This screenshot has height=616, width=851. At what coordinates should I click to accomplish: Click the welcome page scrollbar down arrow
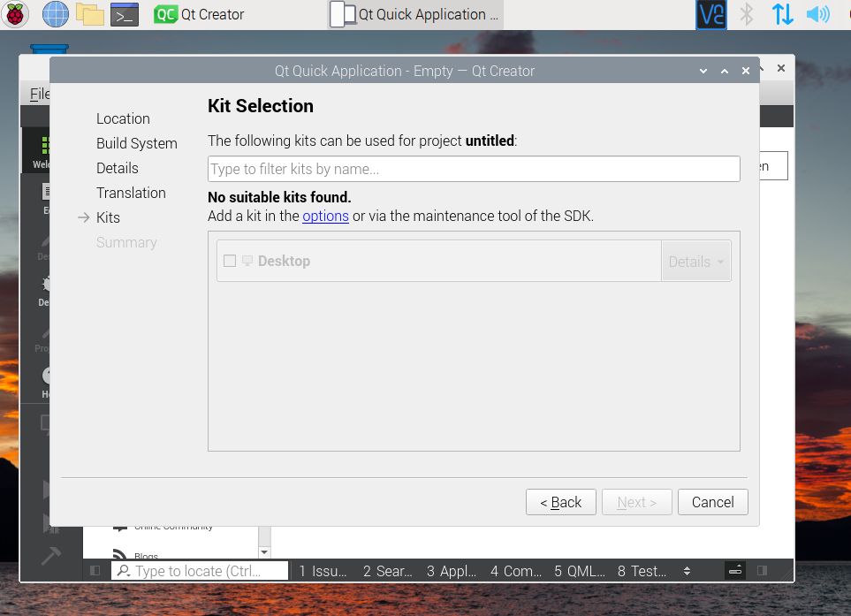(264, 552)
